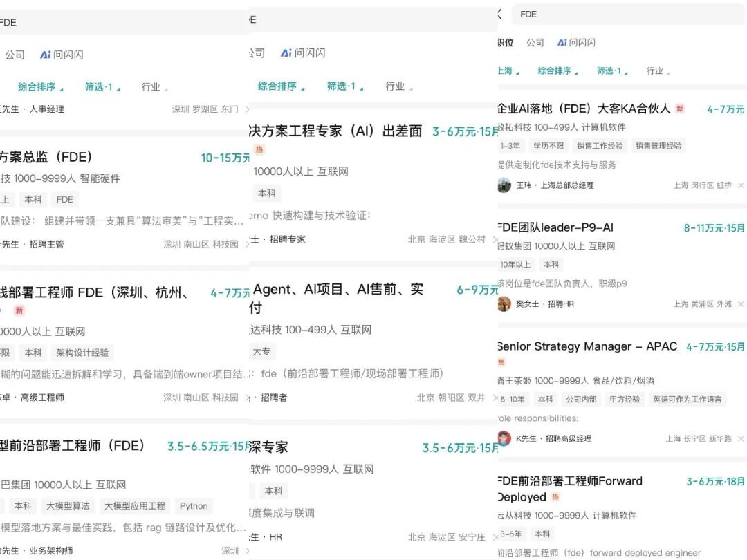Image resolution: width=747 pixels, height=560 pixels.
Task: Click 蚂蚁集团 10000人以上 互联网 company line
Action: pyautogui.click(x=556, y=246)
